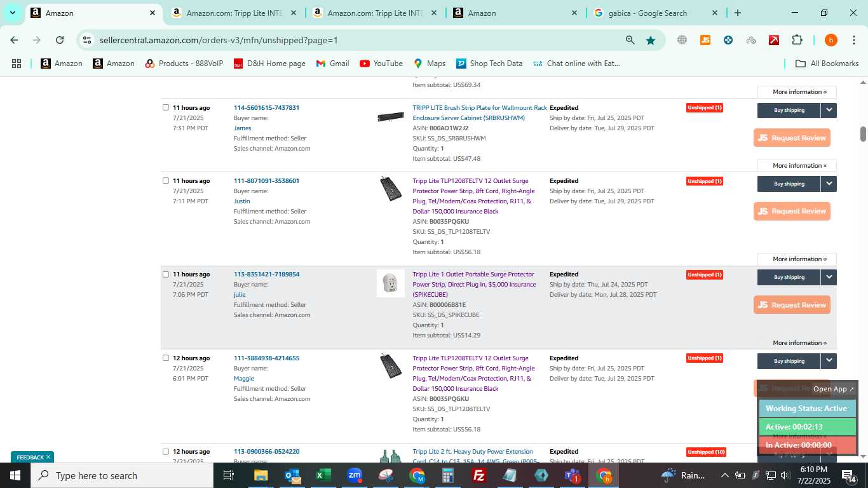Click the blue circular extension icon
This screenshot has width=868, height=488.
pyautogui.click(x=728, y=40)
